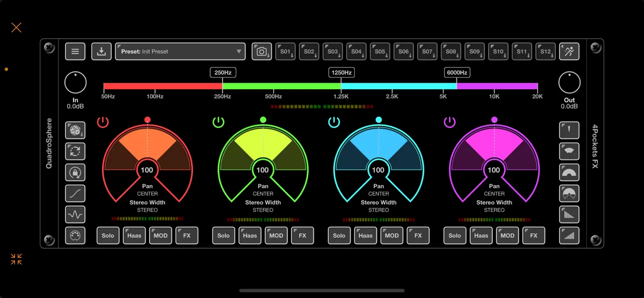Click the save/import preset icon

click(101, 51)
